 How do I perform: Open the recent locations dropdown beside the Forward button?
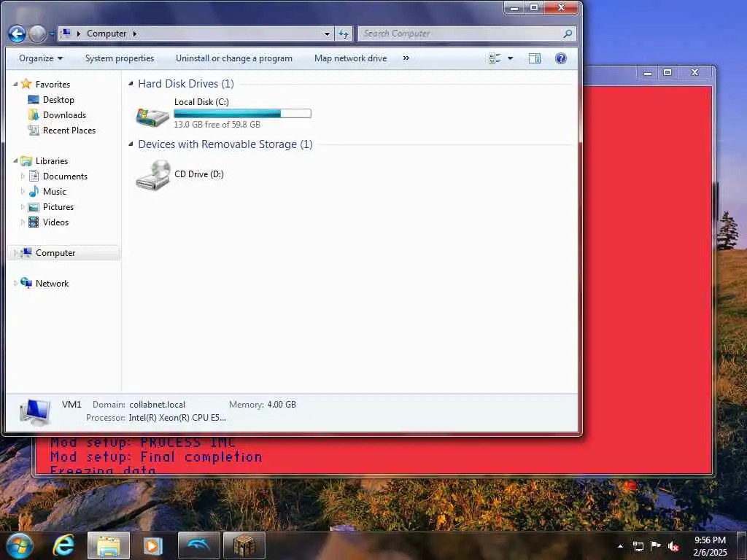52,34
